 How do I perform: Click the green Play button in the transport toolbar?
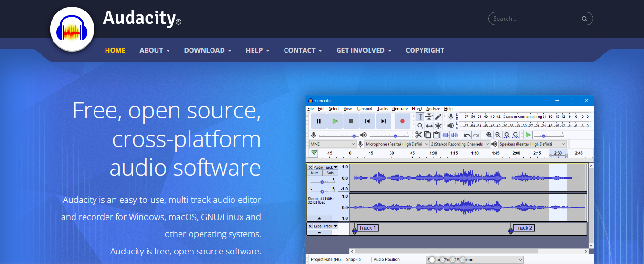(335, 121)
